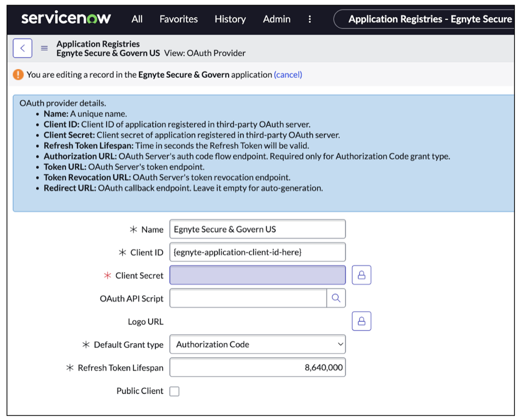Click the back navigation arrow
519x420 pixels.
tap(22, 48)
